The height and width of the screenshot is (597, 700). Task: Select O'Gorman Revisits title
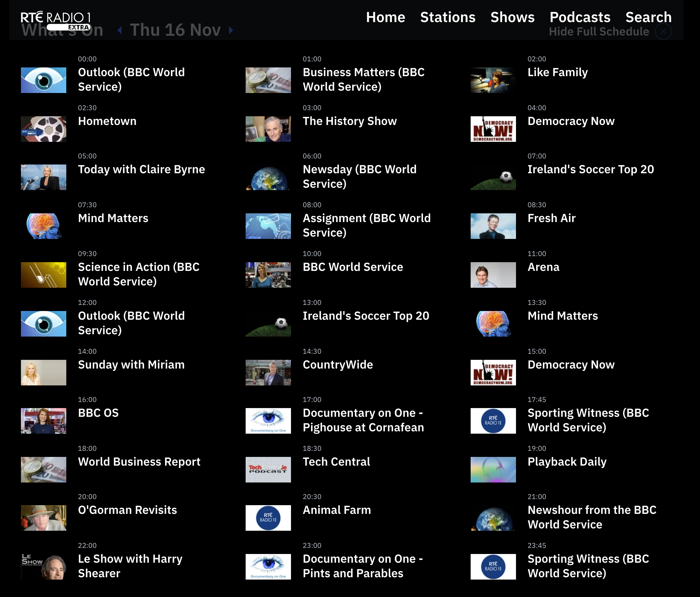click(x=127, y=510)
